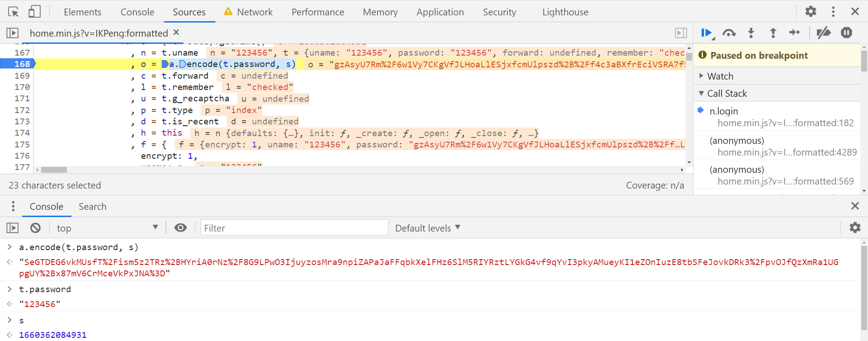Click the encoded password string console output
Image resolution: width=868 pixels, height=341 pixels.
[x=429, y=267]
